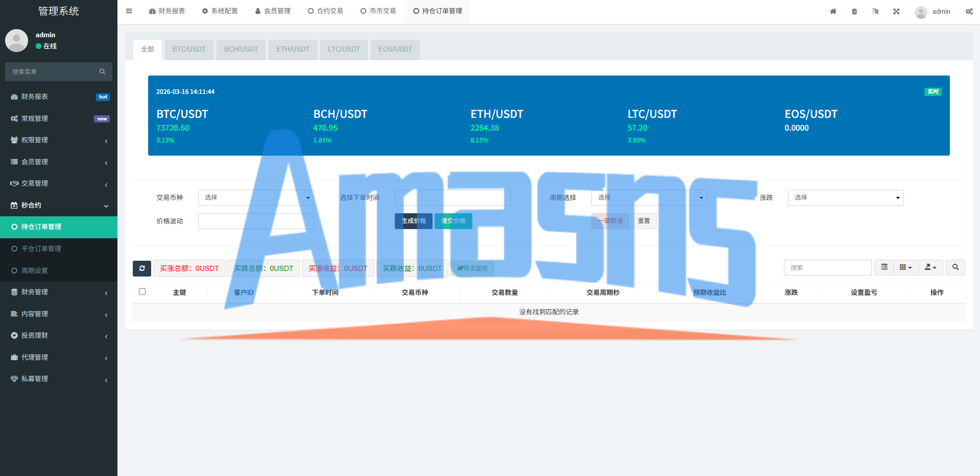Viewport: 980px width, 476px height.
Task: Open the columns grid dropdown
Action: (x=905, y=267)
